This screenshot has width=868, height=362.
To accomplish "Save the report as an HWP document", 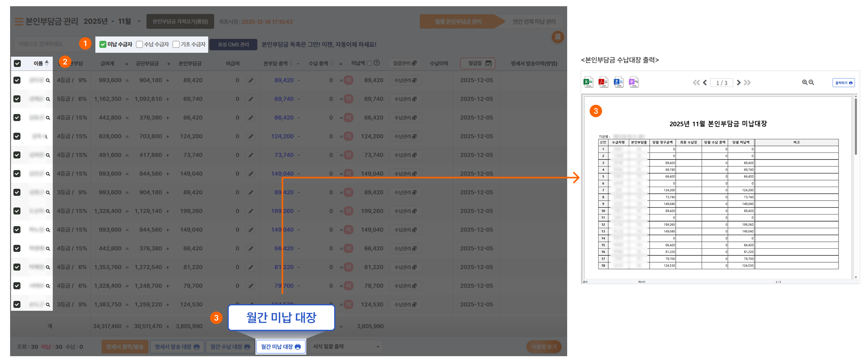I will [x=618, y=82].
